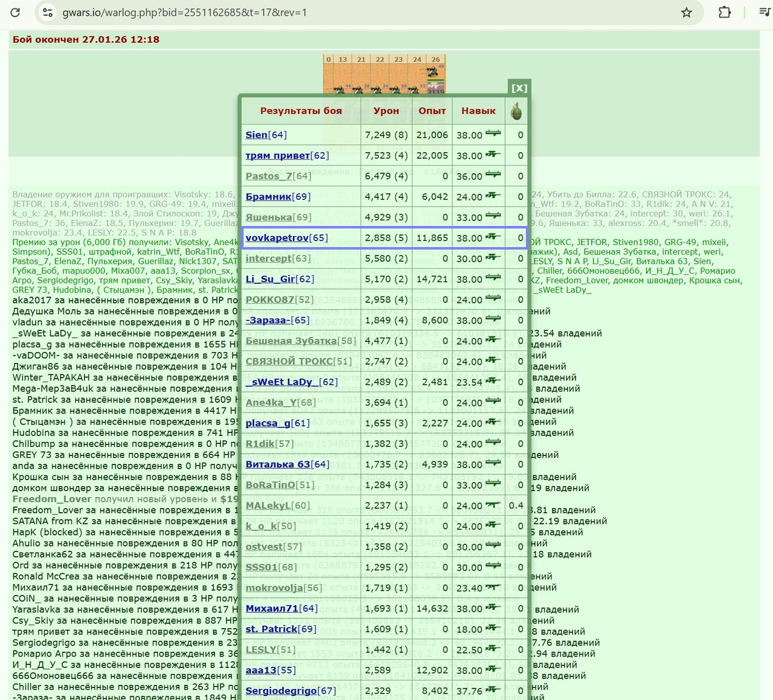Click weapon skill icon in POKKO87 row

click(493, 298)
